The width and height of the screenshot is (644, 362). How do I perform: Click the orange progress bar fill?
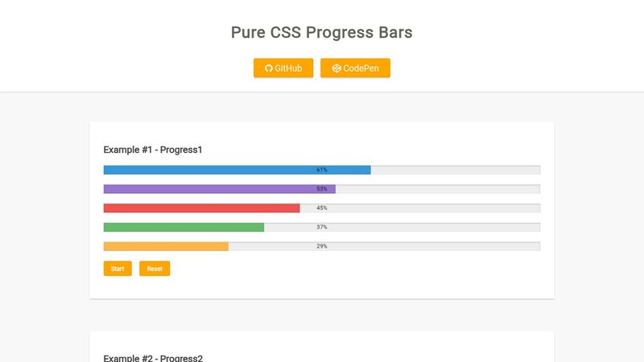click(166, 246)
